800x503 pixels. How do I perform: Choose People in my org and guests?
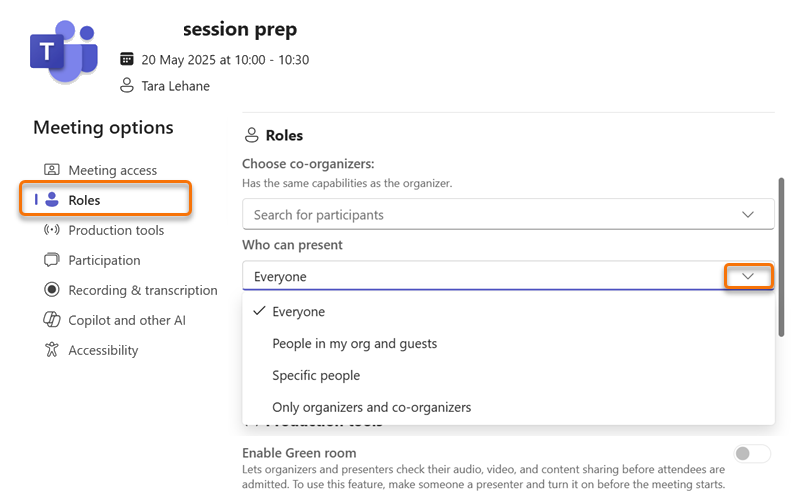354,343
